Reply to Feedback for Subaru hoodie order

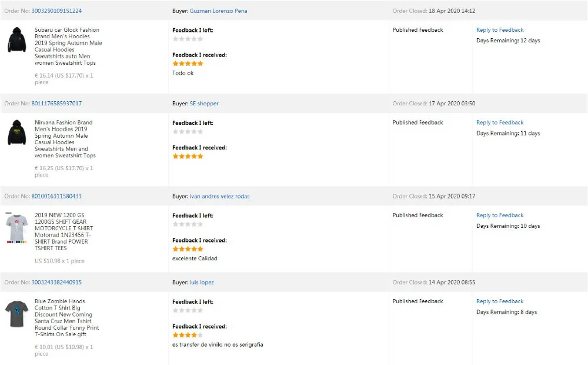500,30
